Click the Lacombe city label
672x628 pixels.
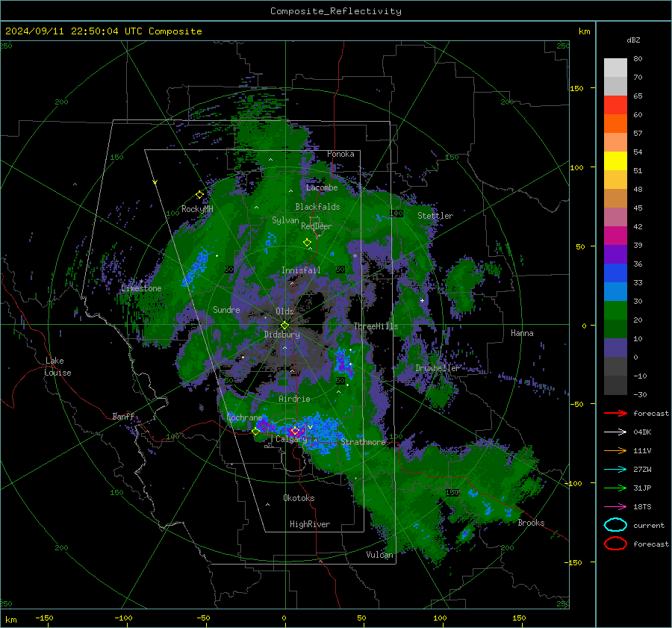pos(322,187)
